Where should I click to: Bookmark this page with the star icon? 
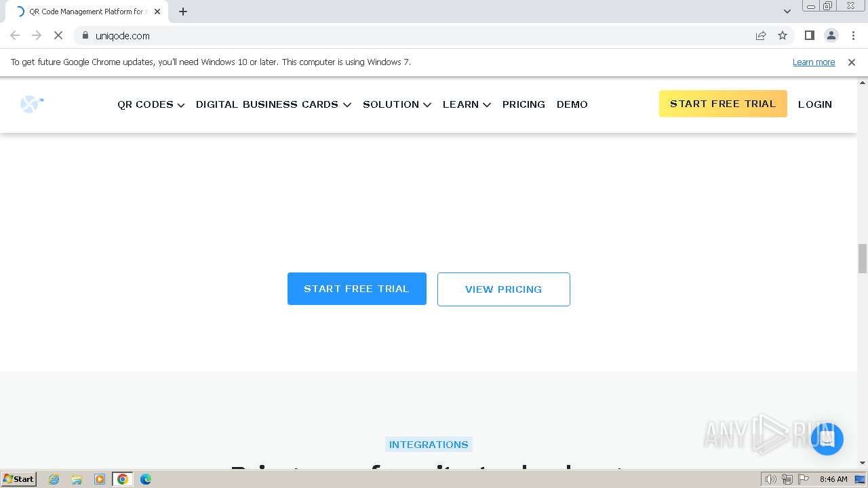tap(783, 35)
